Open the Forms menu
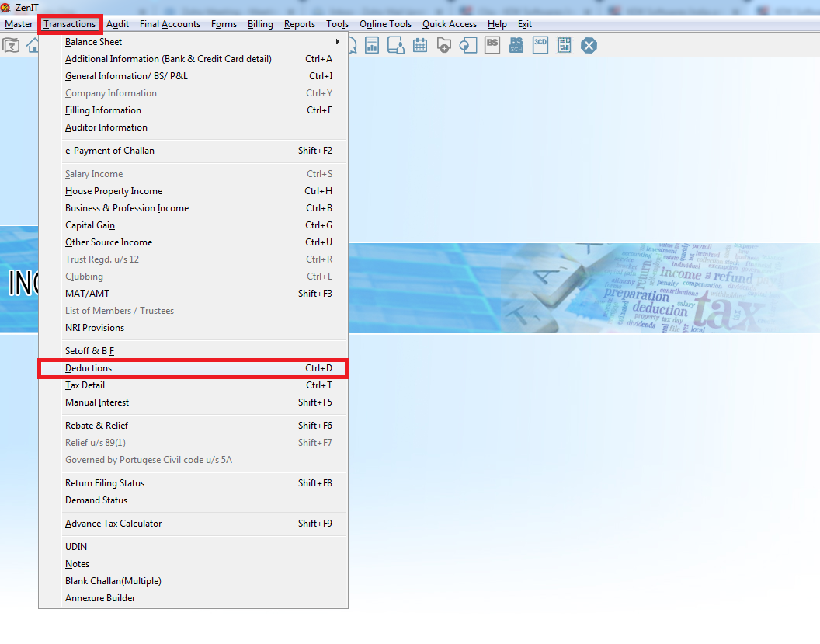 224,24
